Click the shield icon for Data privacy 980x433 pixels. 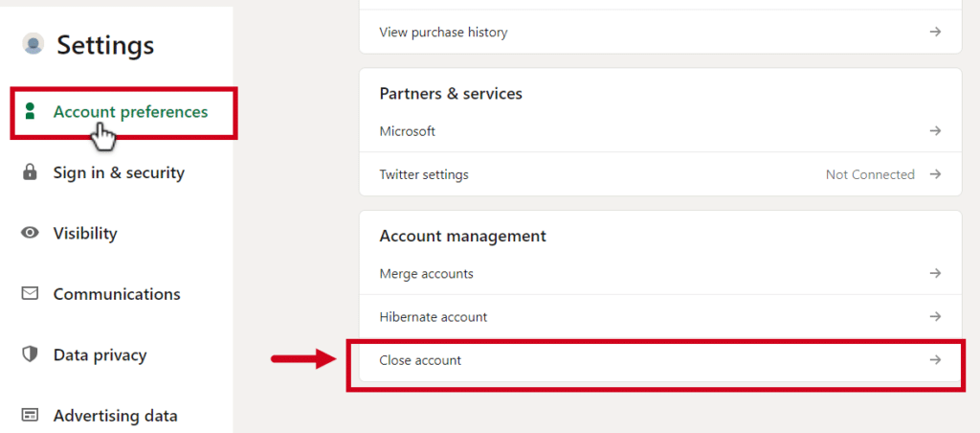pyautogui.click(x=31, y=354)
